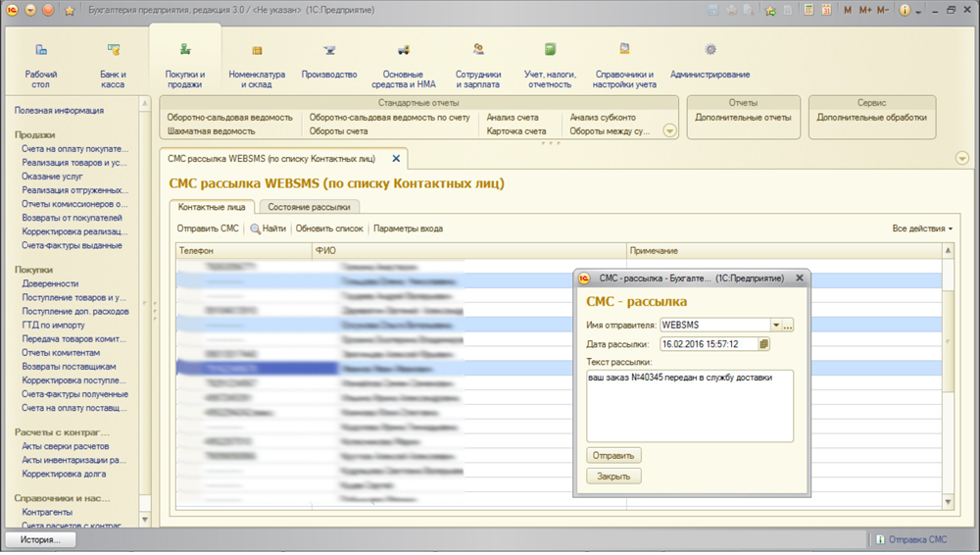Open Анализ счета report
This screenshot has height=555, width=980.
pos(513,117)
